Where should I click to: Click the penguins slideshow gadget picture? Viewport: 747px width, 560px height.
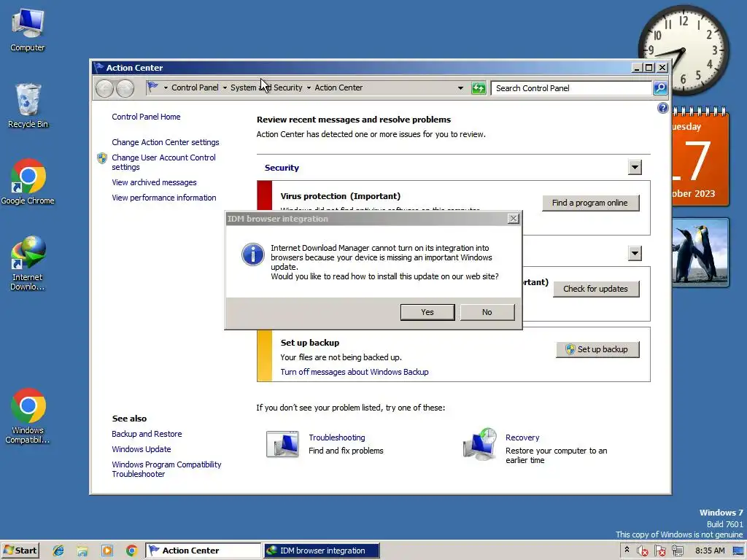coord(700,252)
